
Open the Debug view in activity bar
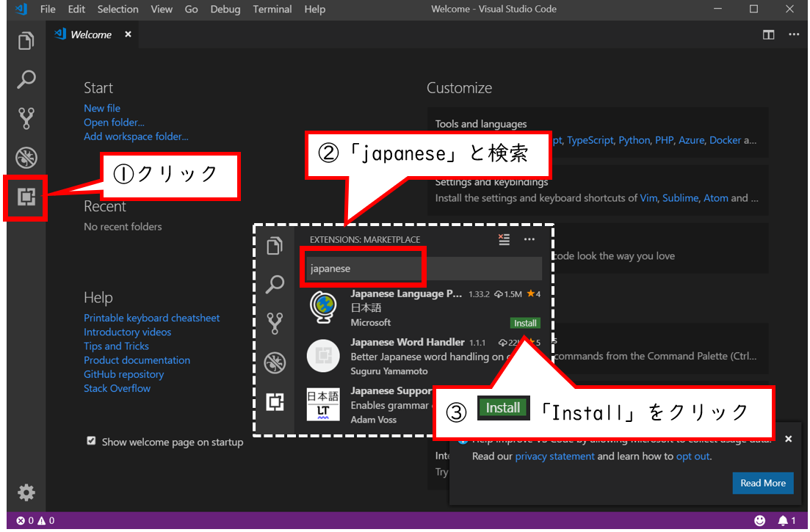(x=26, y=157)
